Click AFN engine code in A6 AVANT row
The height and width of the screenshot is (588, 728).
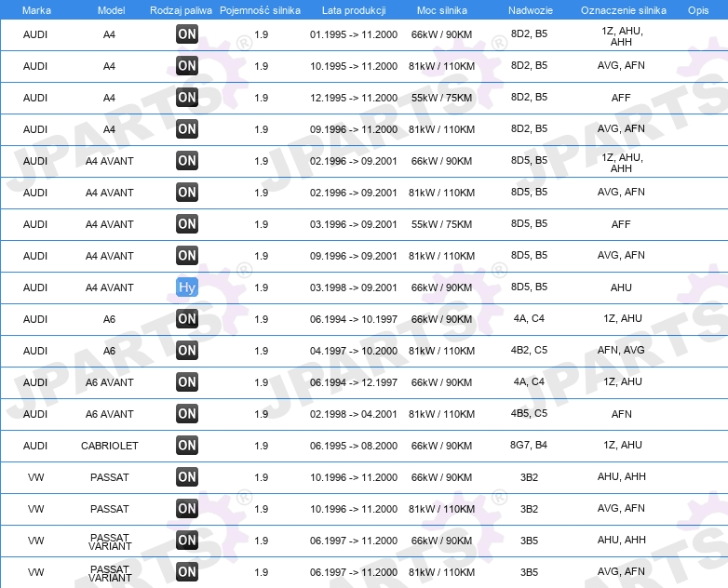click(621, 413)
